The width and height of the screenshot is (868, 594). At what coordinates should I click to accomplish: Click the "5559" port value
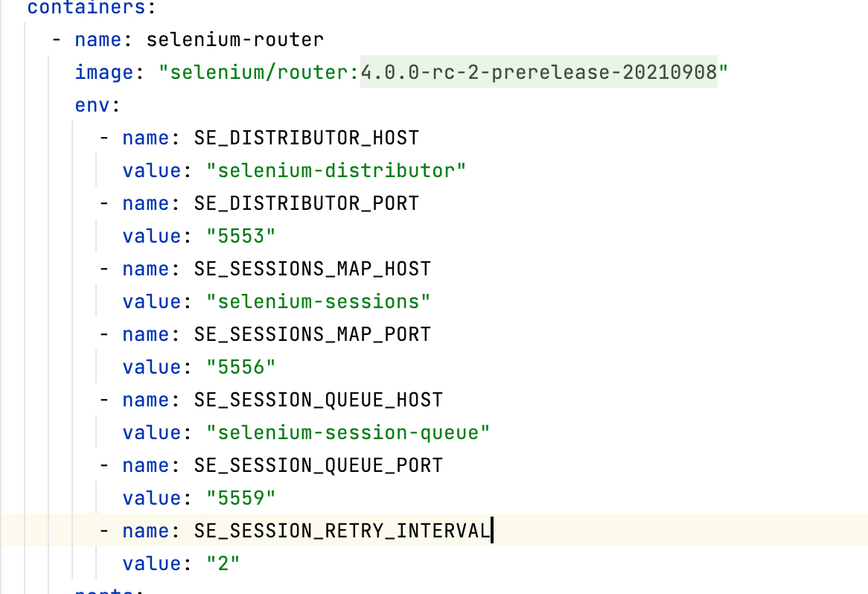240,498
